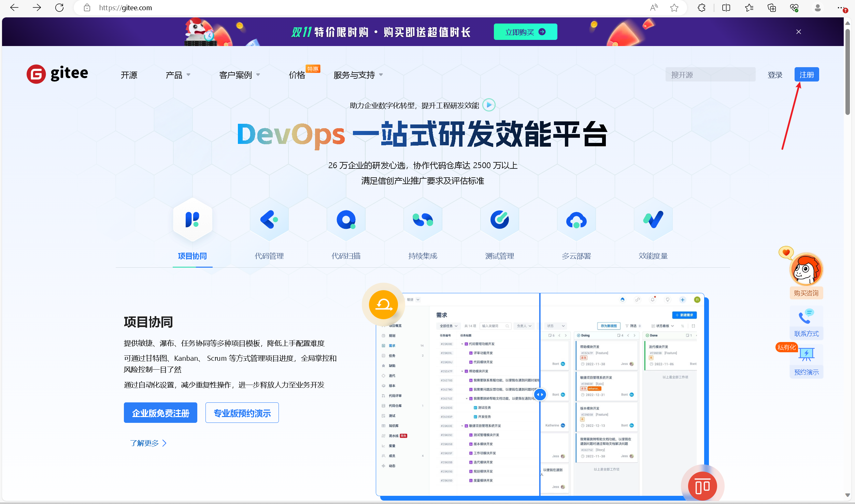The image size is (855, 504).
Task: Switch to the 持续集成 tab label
Action: pyautogui.click(x=423, y=256)
